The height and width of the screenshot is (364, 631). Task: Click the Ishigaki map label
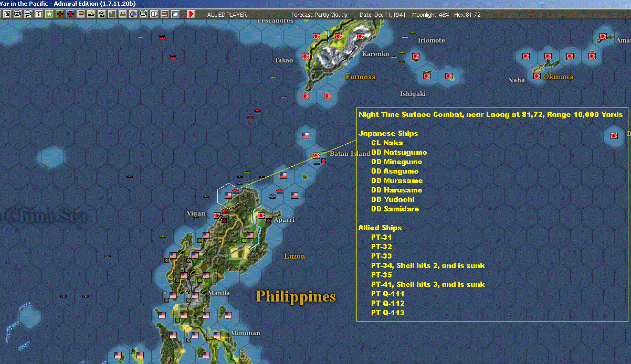tap(413, 94)
